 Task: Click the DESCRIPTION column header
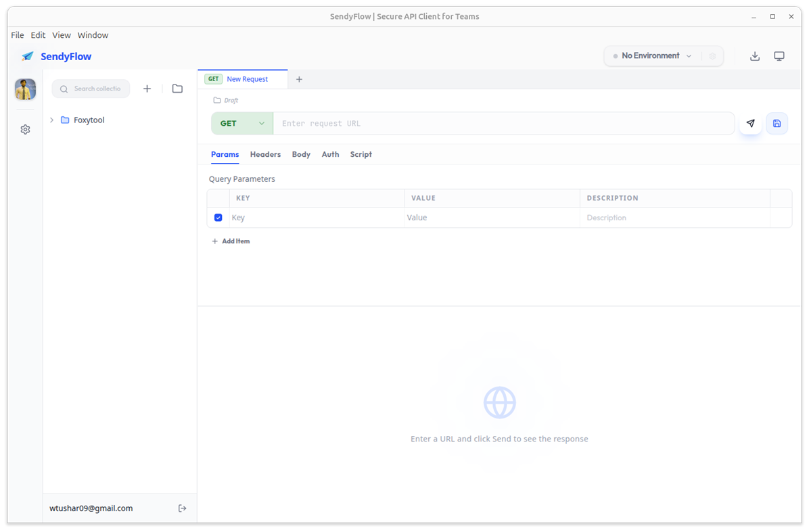[612, 198]
